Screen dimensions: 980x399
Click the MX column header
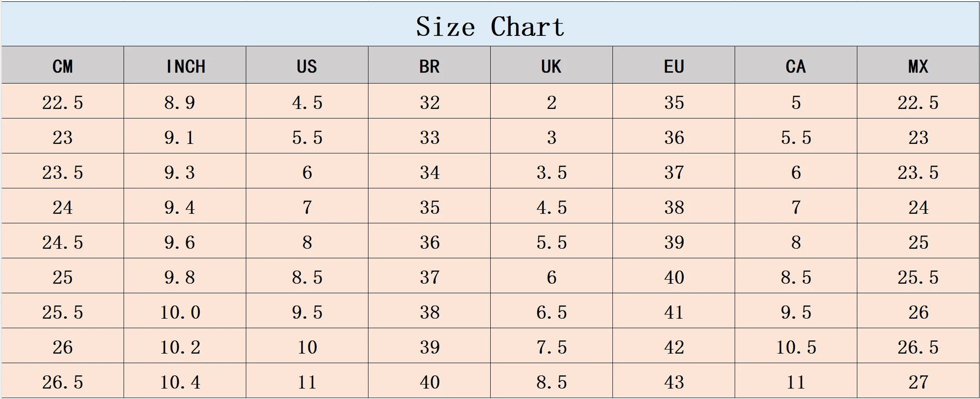pyautogui.click(x=918, y=66)
